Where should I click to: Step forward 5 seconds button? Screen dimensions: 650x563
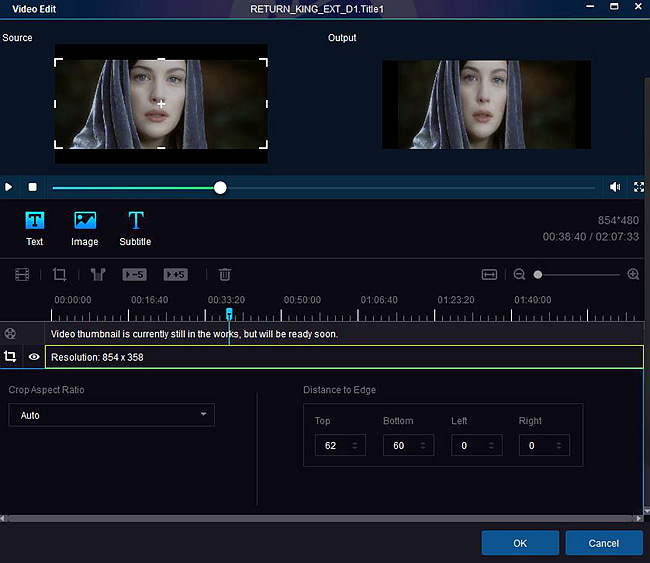pos(175,274)
